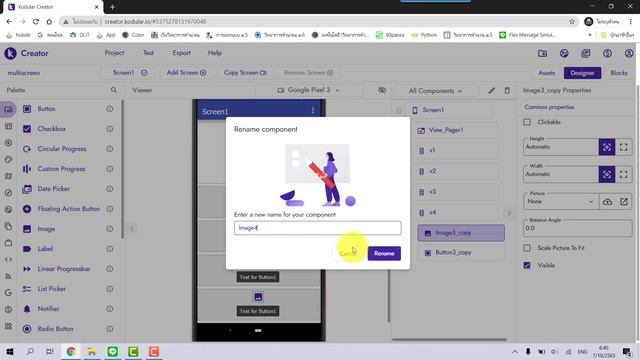Set Width to fill parent icon

tap(624, 174)
